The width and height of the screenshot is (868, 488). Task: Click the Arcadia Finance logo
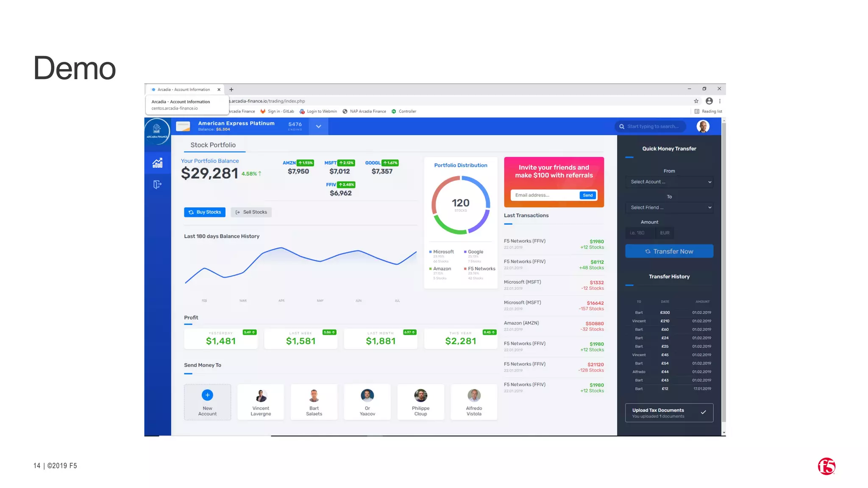click(x=157, y=130)
